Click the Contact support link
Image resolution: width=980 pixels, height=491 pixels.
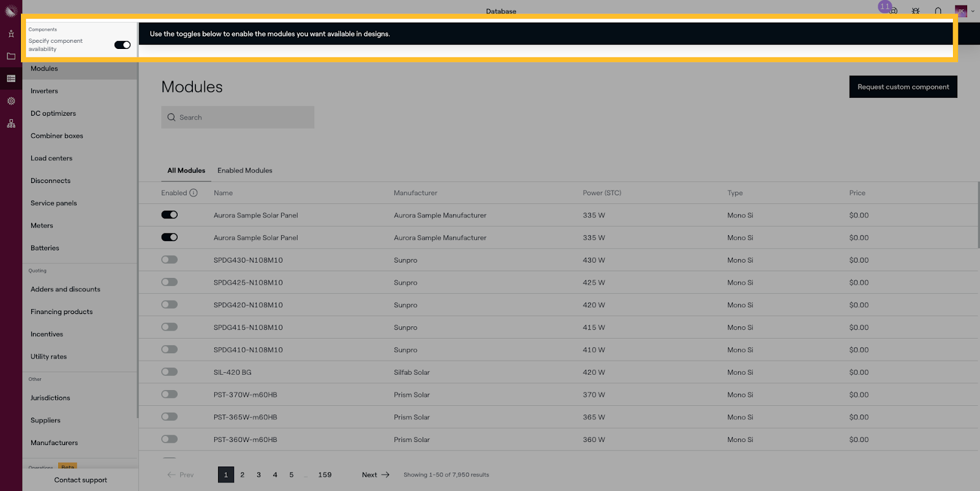[x=80, y=480]
